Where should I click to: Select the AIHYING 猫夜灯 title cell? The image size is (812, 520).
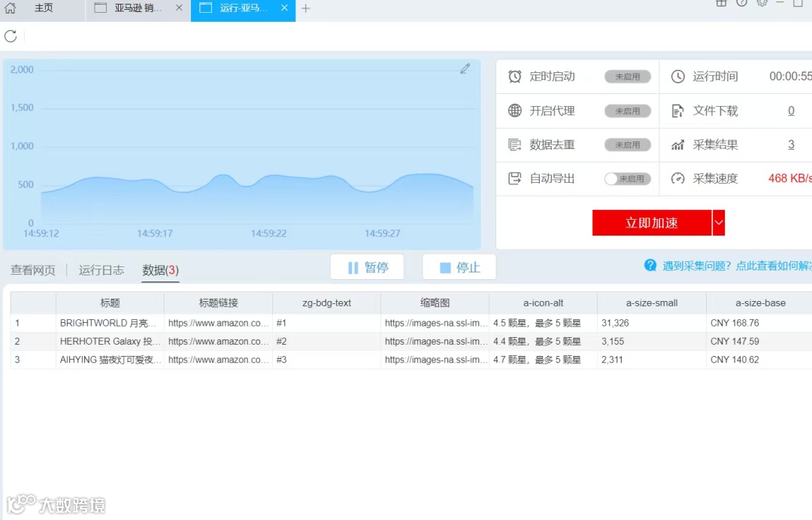tap(111, 360)
